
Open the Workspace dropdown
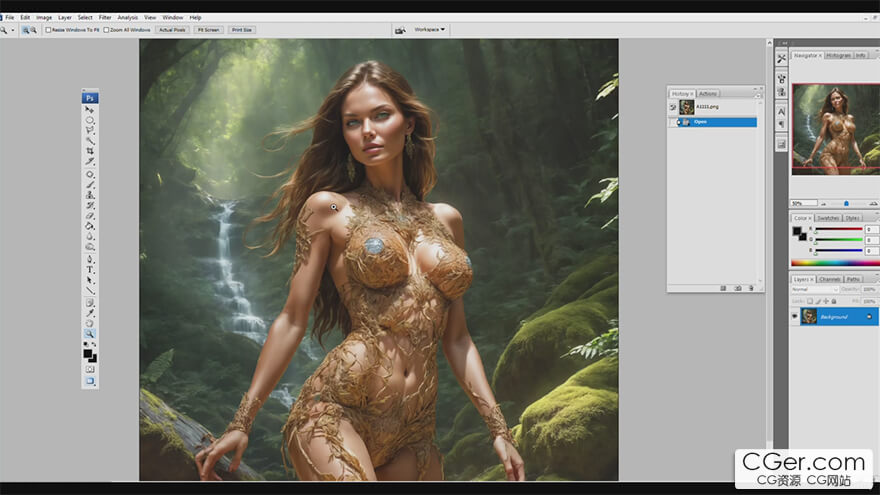coord(429,29)
